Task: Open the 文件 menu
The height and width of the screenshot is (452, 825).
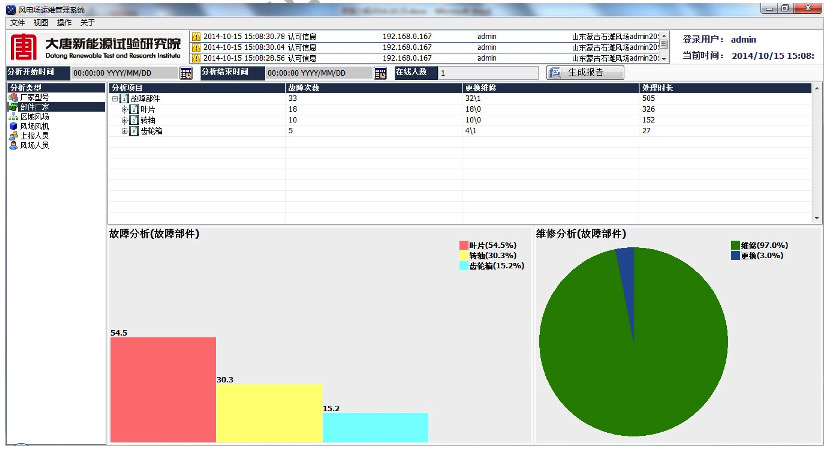Action: (x=17, y=21)
